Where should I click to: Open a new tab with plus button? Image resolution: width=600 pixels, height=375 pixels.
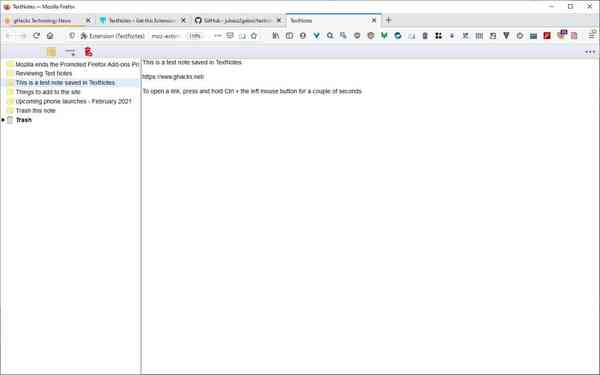[388, 20]
